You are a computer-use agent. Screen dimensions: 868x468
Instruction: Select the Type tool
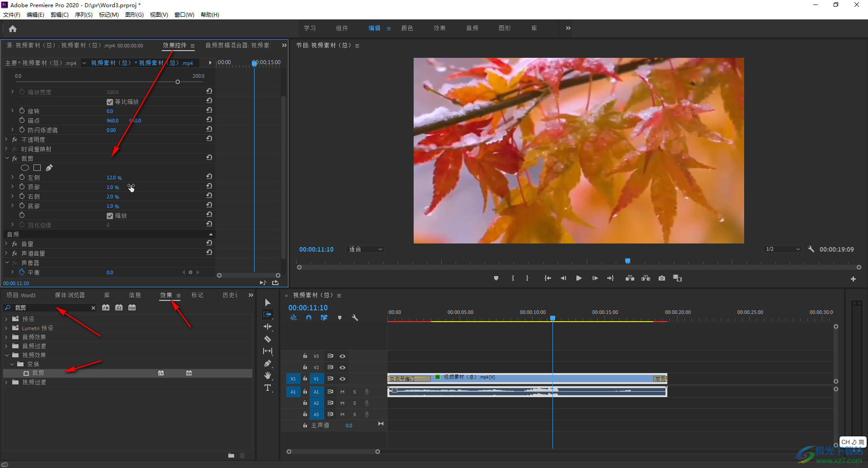click(x=268, y=388)
